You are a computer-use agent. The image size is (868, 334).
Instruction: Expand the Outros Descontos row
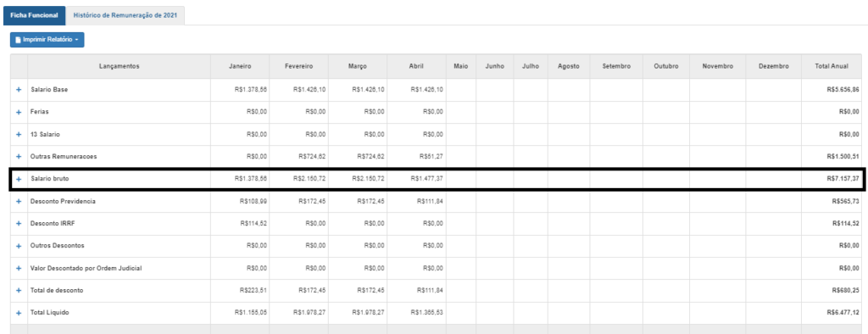(x=19, y=245)
